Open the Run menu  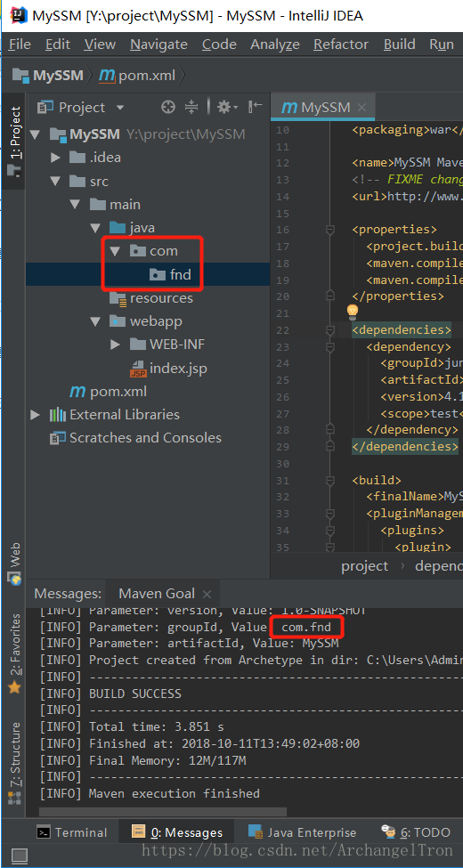[442, 45]
